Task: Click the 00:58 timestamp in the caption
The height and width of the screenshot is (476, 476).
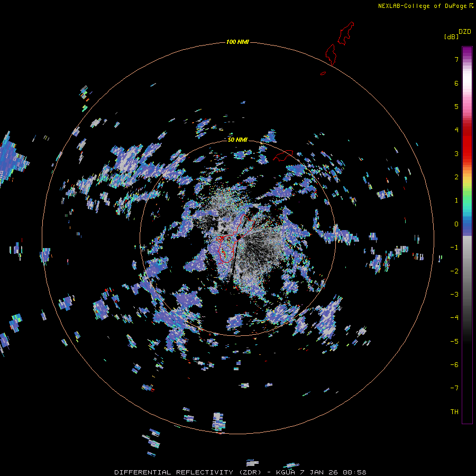Action: pos(354,472)
